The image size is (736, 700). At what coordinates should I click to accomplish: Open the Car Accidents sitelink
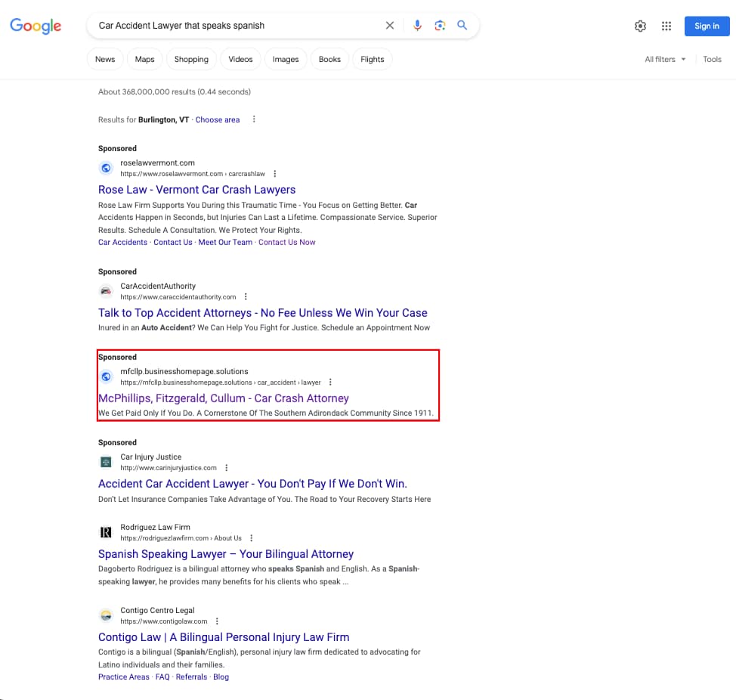122,242
